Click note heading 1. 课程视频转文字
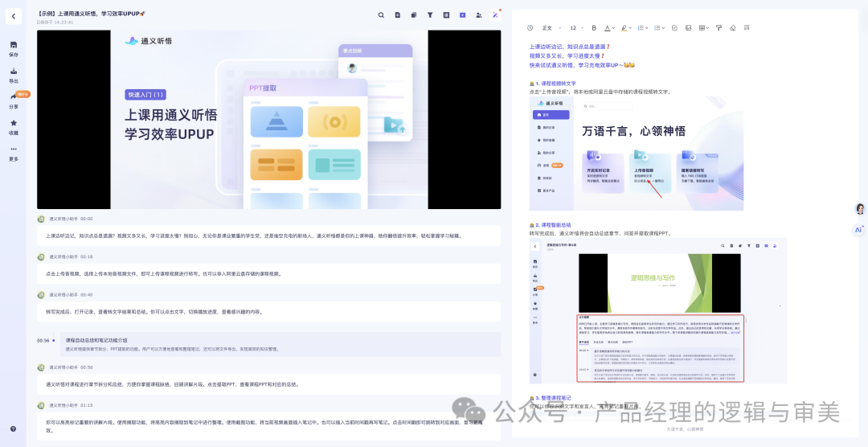 click(x=555, y=83)
